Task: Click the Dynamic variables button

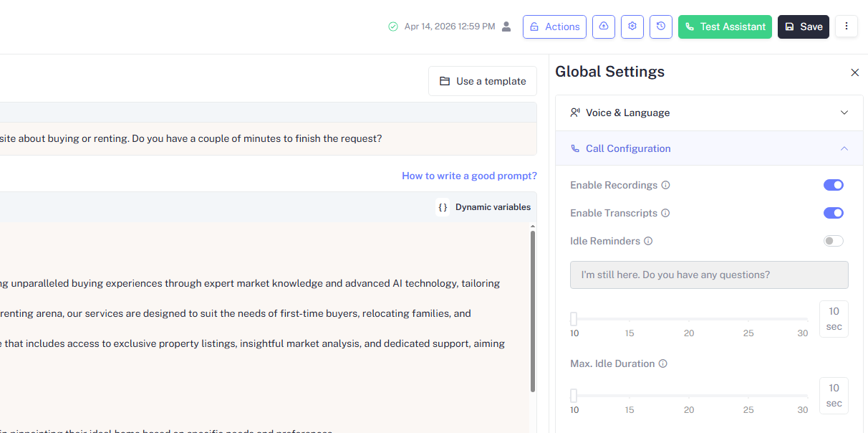Action: coord(484,207)
